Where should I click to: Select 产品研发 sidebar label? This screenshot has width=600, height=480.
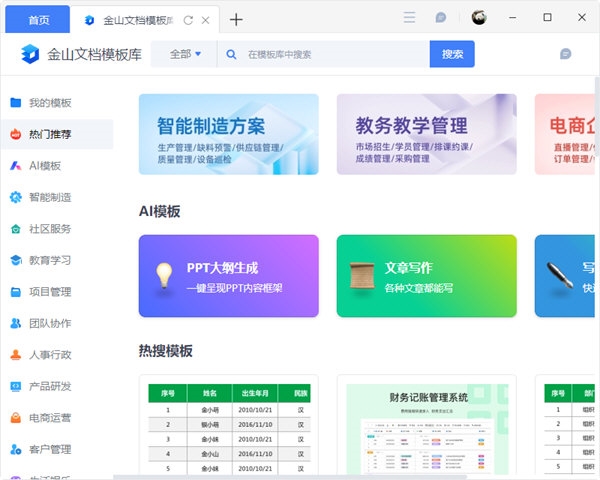click(x=50, y=386)
